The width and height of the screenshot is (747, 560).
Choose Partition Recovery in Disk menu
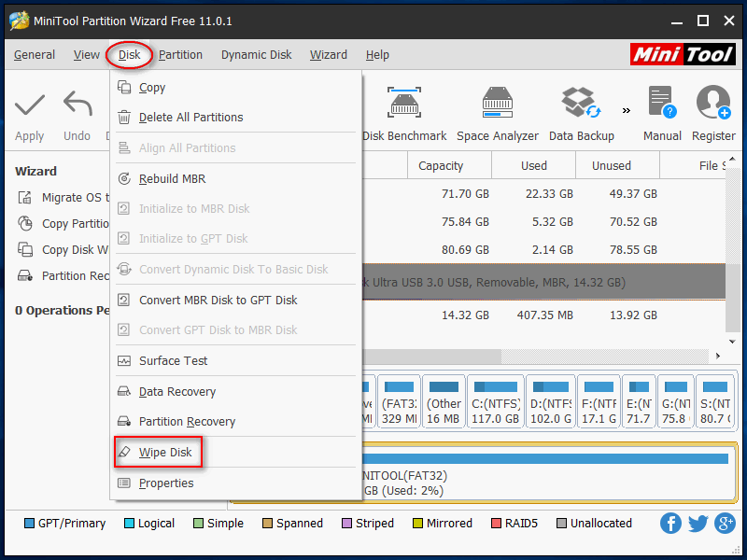[236, 422]
